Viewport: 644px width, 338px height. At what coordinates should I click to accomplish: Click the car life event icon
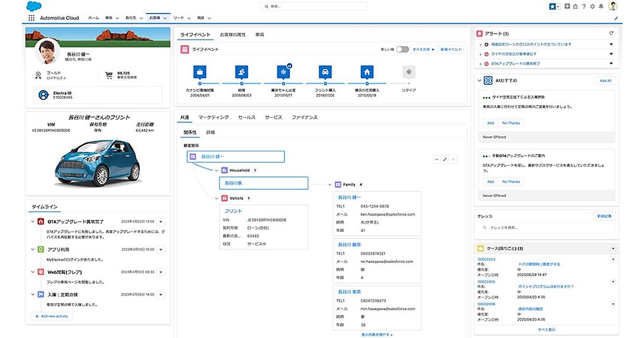(325, 72)
